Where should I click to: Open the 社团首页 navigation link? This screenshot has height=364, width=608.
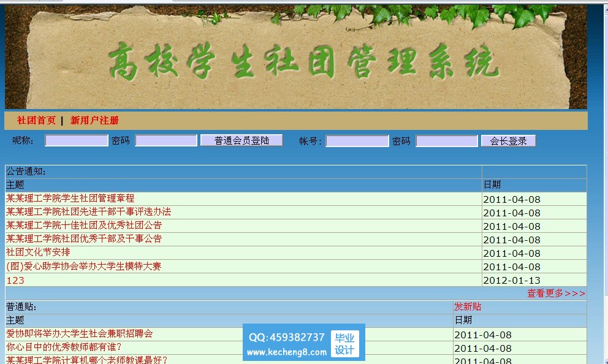pyautogui.click(x=36, y=121)
